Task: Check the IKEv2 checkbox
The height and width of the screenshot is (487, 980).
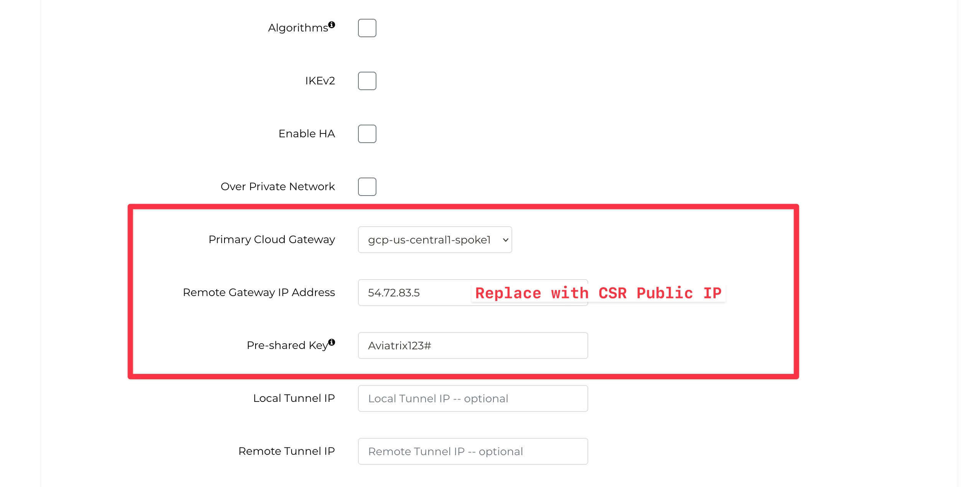Action: click(x=367, y=81)
